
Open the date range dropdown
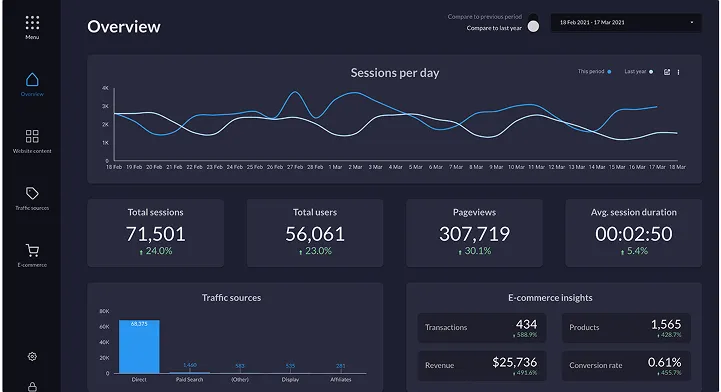coord(626,23)
